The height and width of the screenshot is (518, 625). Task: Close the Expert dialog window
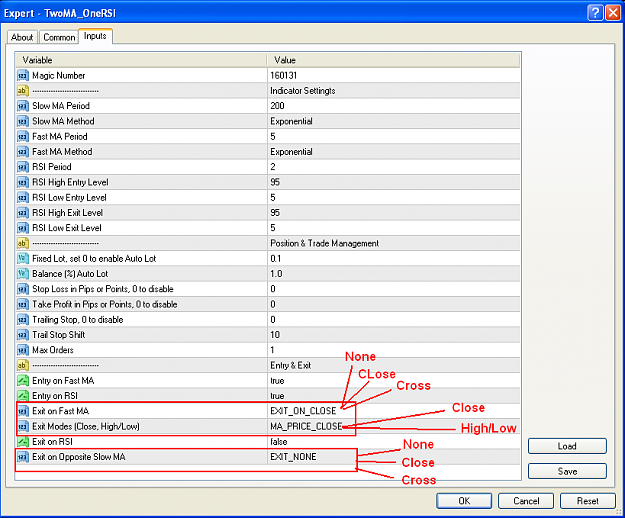pos(613,13)
